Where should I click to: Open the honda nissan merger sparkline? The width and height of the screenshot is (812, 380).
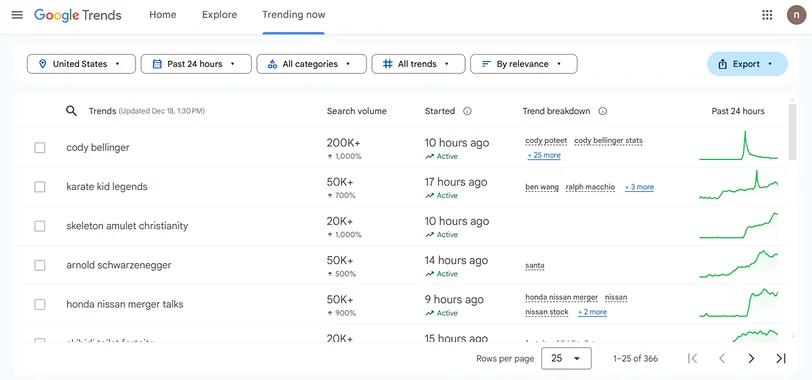(x=738, y=303)
